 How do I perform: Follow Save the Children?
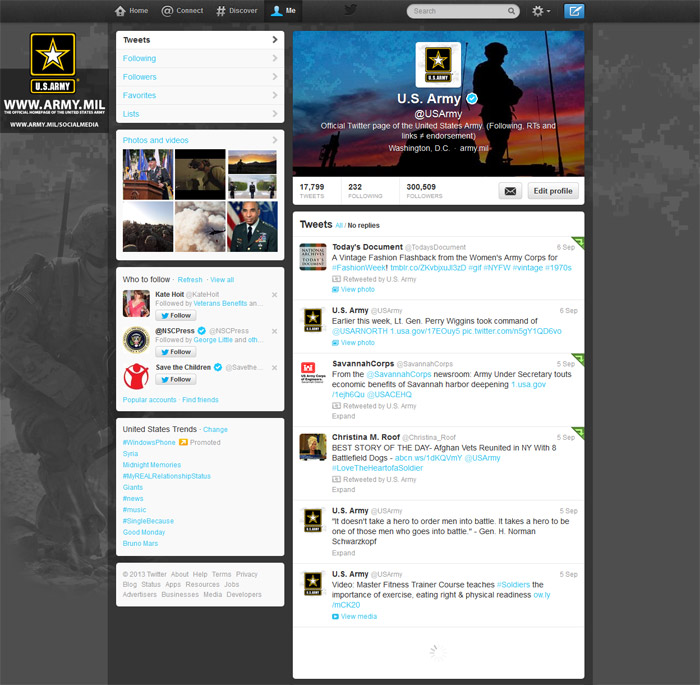coord(176,380)
